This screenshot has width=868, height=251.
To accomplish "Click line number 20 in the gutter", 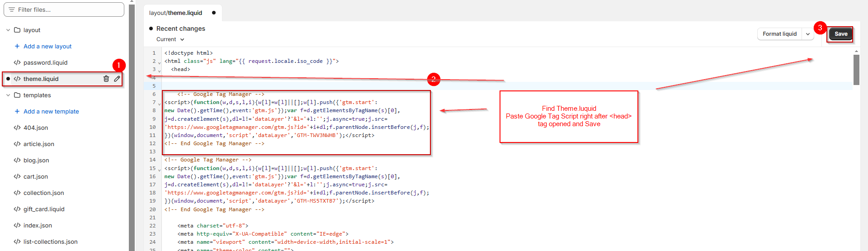I will tap(152, 209).
